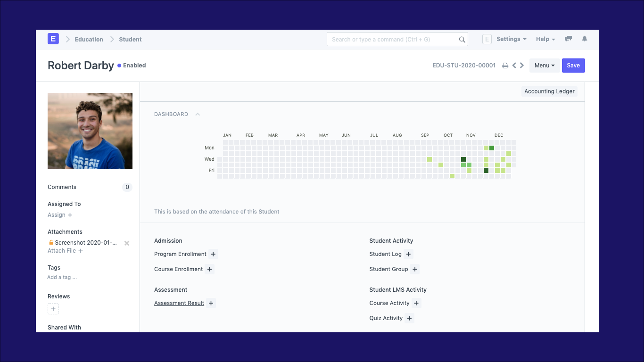Screen dimensions: 644x362
Task: Open the Accounting Ledger button
Action: [549, 91]
